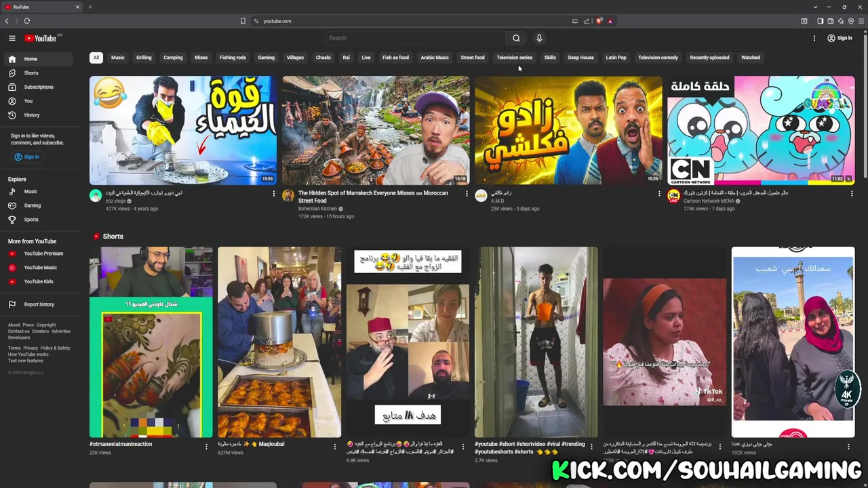Select the Chaabi filter chip
This screenshot has width=868, height=488.
tap(323, 58)
